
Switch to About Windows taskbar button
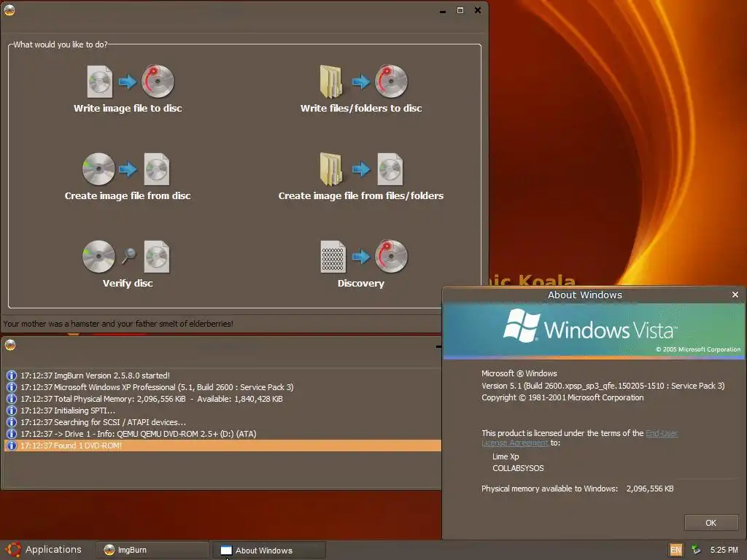tap(269, 550)
